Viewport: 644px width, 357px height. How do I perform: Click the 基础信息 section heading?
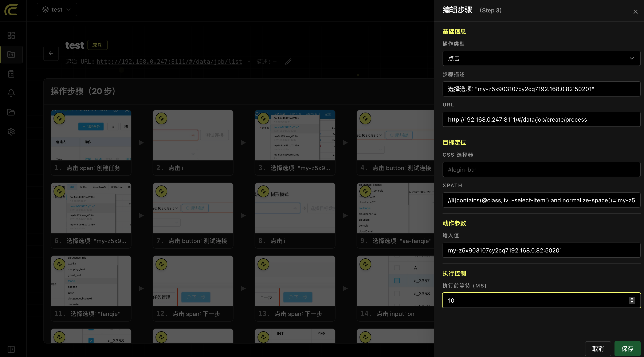point(454,31)
